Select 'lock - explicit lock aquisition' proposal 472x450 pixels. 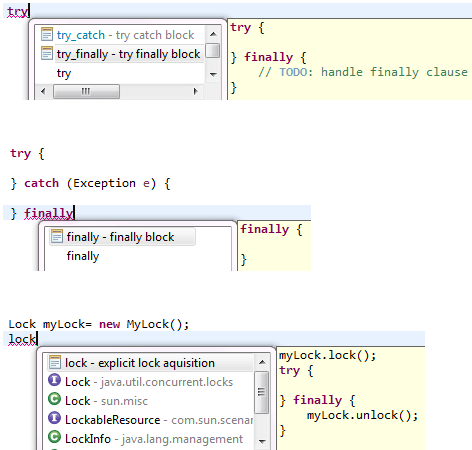[x=150, y=363]
